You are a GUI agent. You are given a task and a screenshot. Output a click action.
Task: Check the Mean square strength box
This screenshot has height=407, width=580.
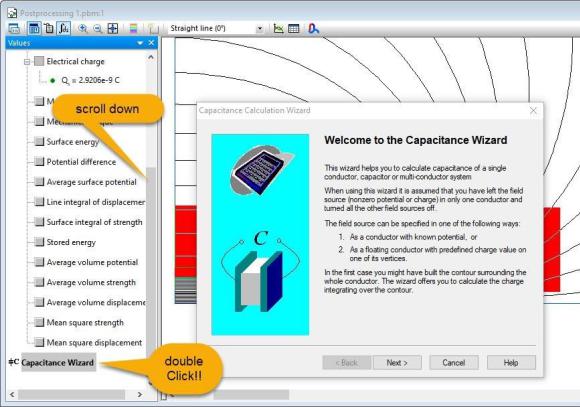point(39,322)
